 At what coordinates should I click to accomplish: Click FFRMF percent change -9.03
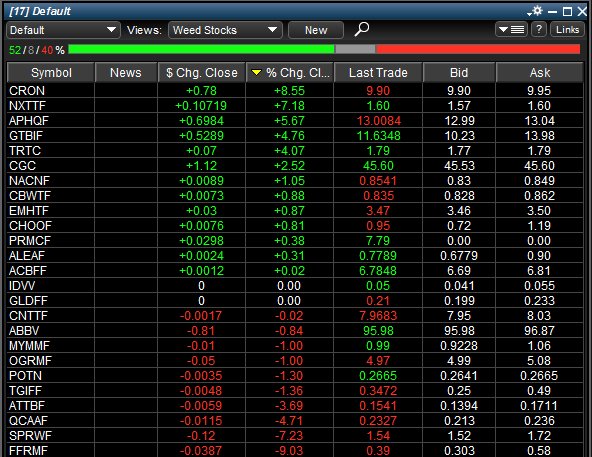pos(289,451)
